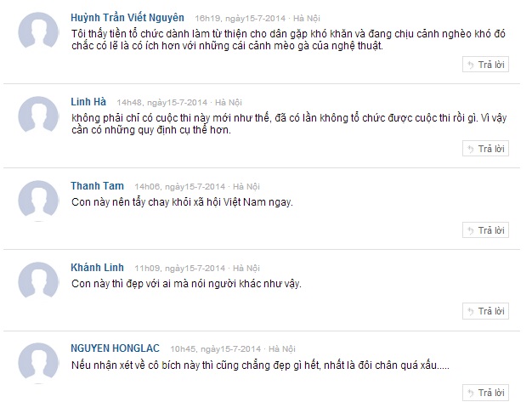Click the 14h48 comment timestamp
This screenshot has height=402, width=532.
[162, 103]
